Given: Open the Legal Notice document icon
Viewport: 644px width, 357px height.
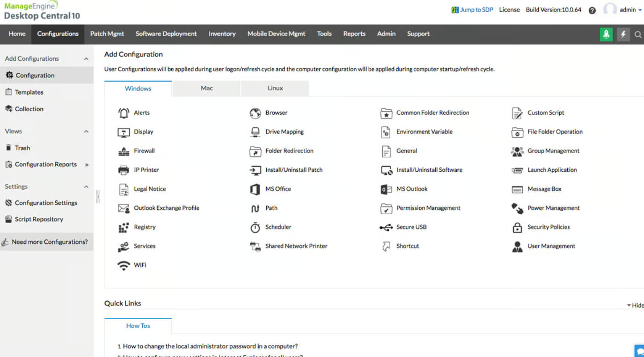Looking at the screenshot, I should [x=124, y=189].
